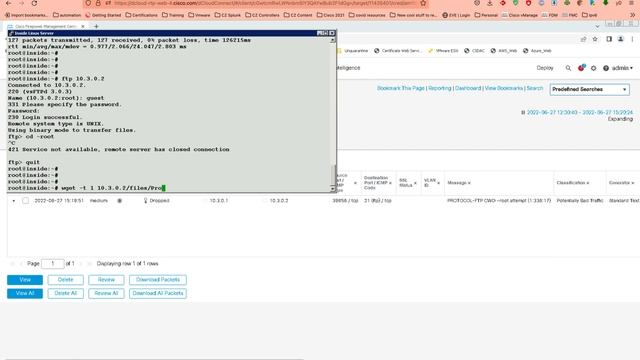The width and height of the screenshot is (640, 360).
Task: Open the Certifications bookmark folder
Action: [141, 15]
